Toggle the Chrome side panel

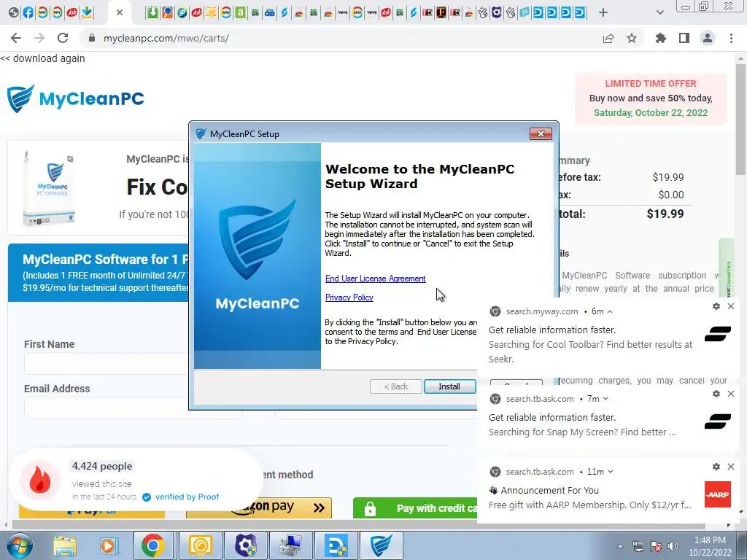684,38
